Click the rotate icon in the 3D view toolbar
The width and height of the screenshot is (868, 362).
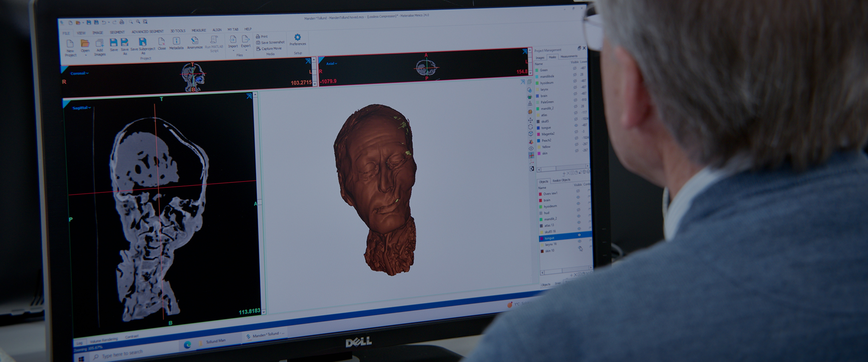530,127
